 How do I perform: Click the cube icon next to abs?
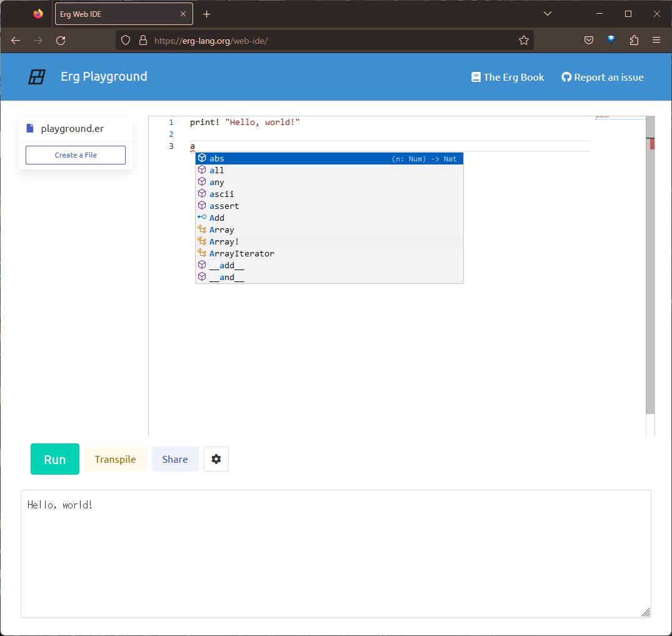[202, 158]
